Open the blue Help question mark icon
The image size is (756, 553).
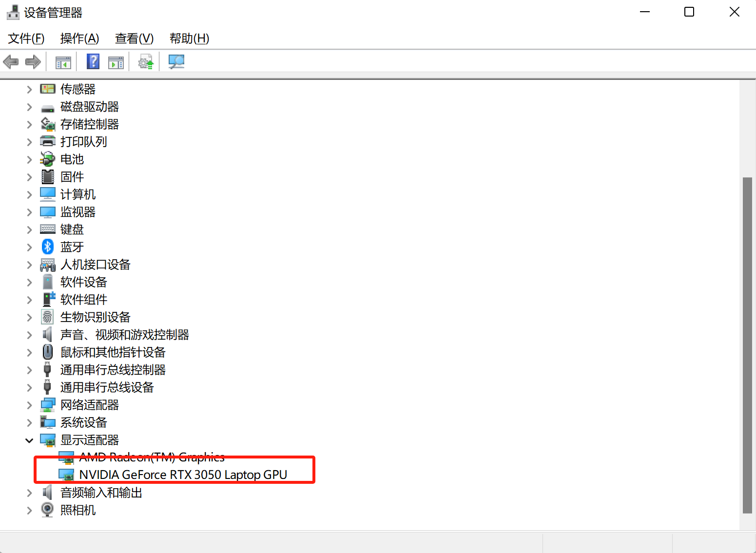tap(93, 61)
